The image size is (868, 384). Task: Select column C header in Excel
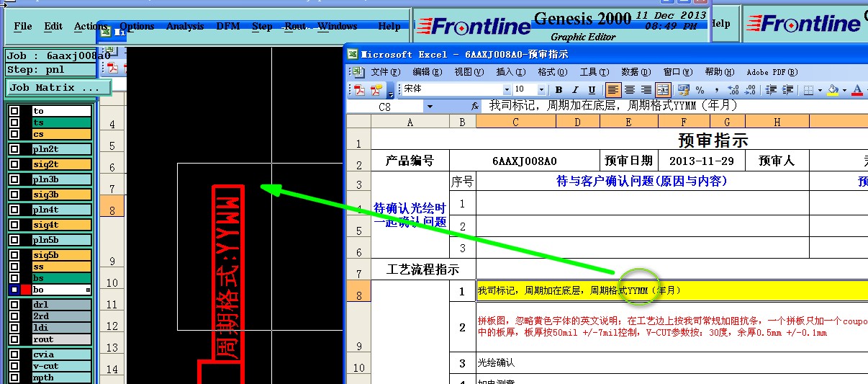[515, 122]
